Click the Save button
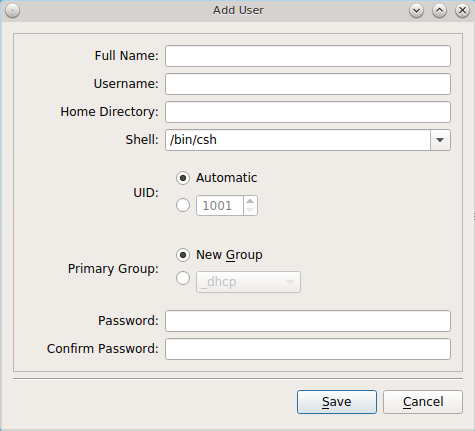The width and height of the screenshot is (475, 431). [x=337, y=402]
